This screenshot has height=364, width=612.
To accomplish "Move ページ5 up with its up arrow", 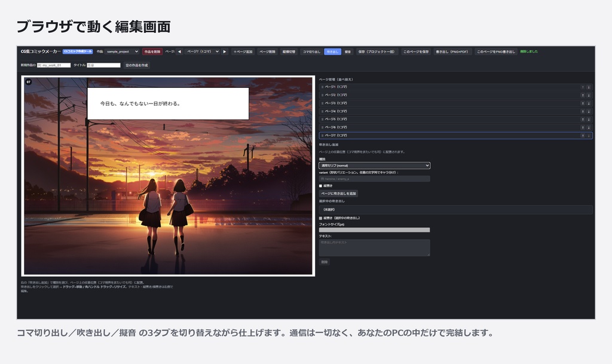I will (x=583, y=120).
